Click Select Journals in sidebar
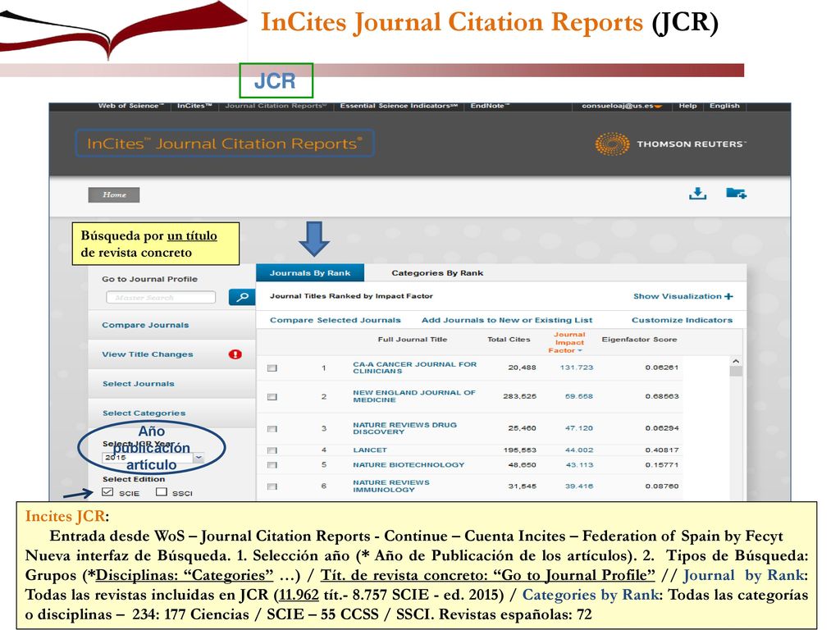Image resolution: width=840 pixels, height=630 pixels. [138, 384]
